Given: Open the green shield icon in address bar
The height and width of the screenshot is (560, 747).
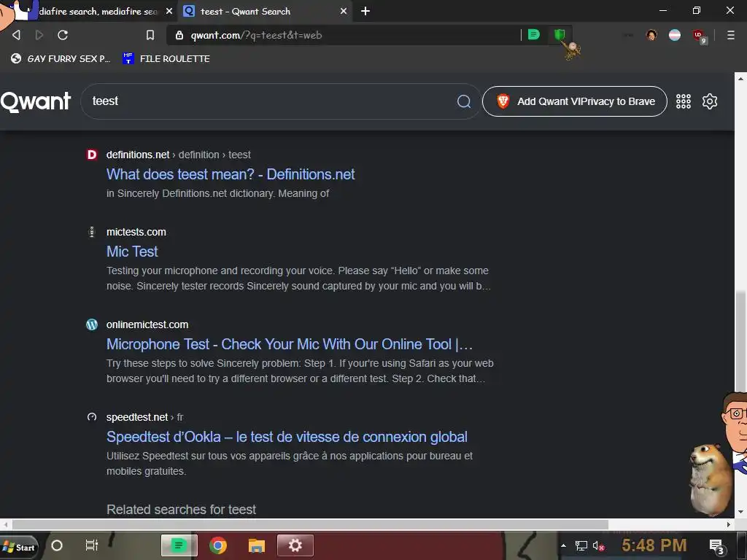Looking at the screenshot, I should click(x=560, y=34).
